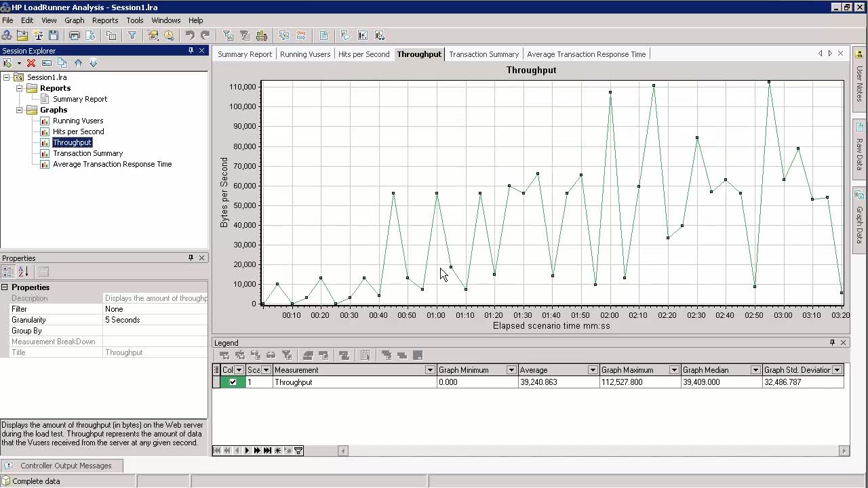Select Average Transaction Response Time graph in tree
This screenshot has height=488, width=868.
(112, 164)
